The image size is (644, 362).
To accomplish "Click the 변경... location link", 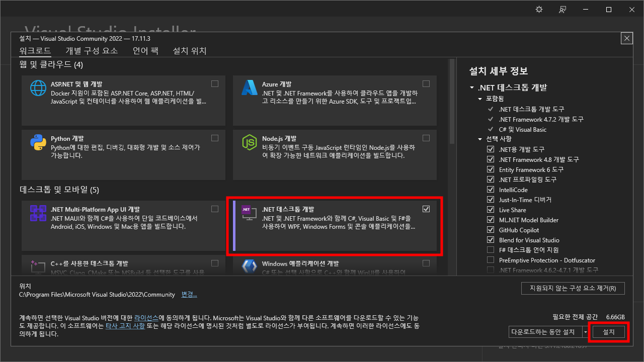I will pos(189,295).
